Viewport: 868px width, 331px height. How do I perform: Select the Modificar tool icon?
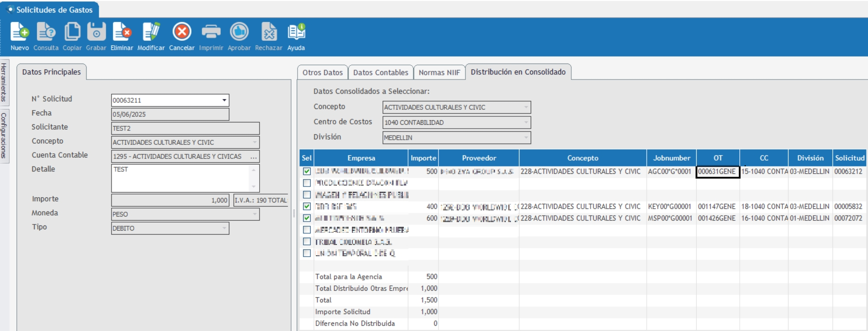tap(151, 32)
